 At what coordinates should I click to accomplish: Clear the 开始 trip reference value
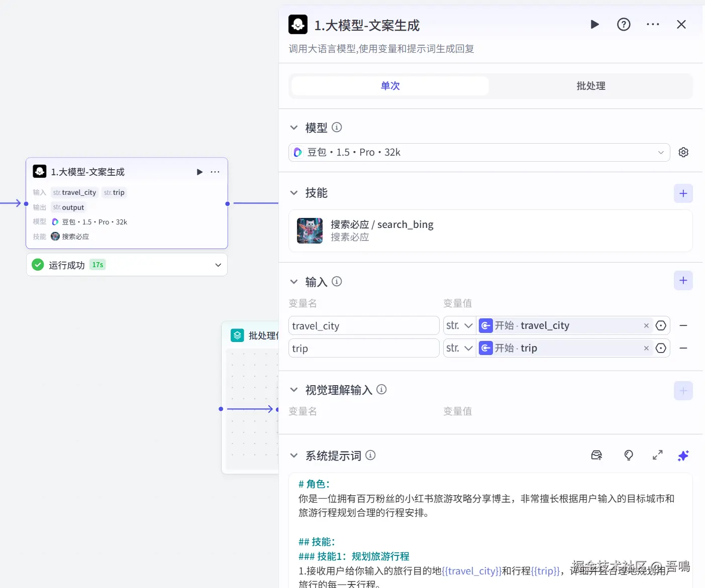[646, 348]
